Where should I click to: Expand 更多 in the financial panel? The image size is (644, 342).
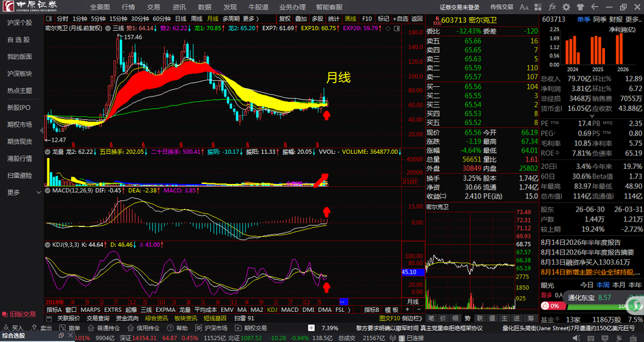(x=634, y=19)
